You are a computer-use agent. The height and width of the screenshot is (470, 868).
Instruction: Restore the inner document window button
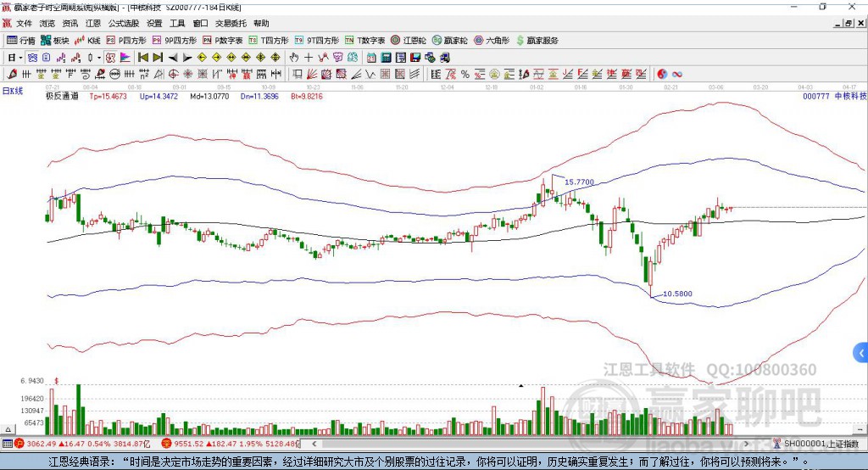coord(849,23)
